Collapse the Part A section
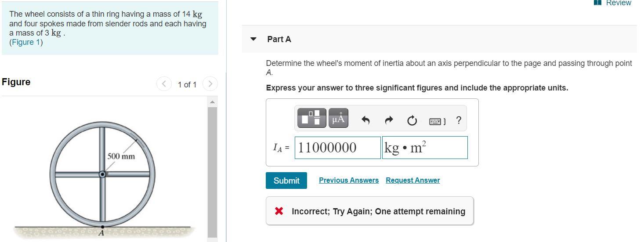The height and width of the screenshot is (242, 644). pos(253,39)
